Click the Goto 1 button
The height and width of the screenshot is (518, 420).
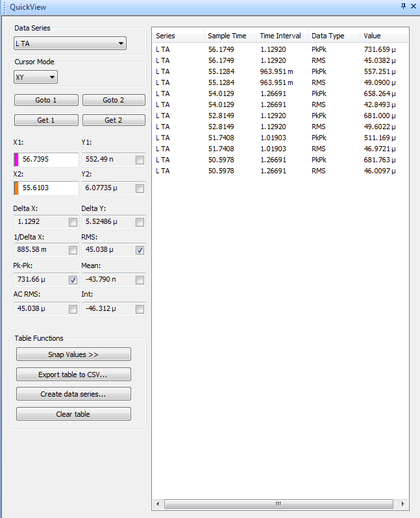point(46,100)
